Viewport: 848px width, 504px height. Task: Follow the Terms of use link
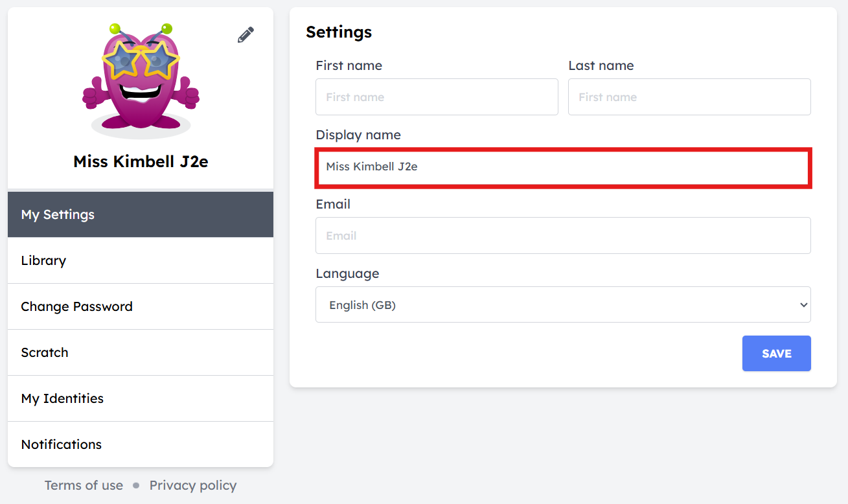84,485
